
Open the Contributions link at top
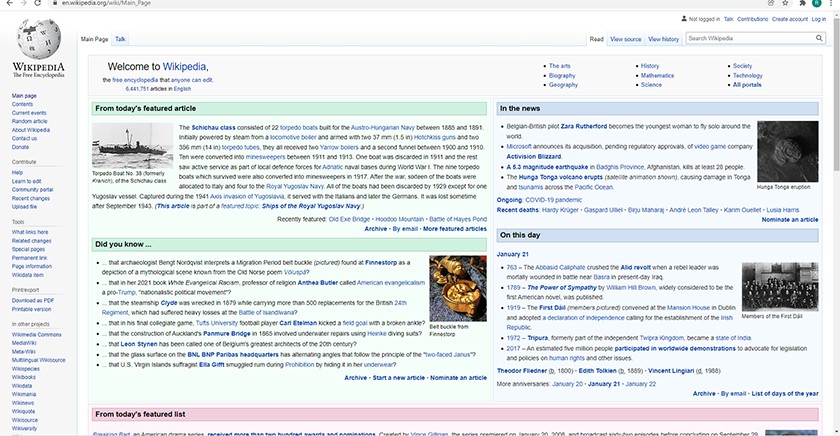click(x=753, y=19)
